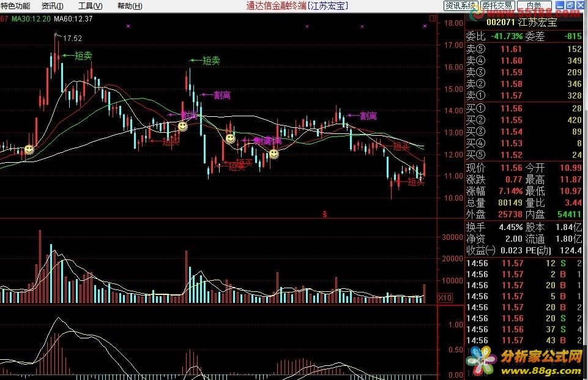
Task: Select the 卖⑤ 11.61 order row
Action: (524, 49)
